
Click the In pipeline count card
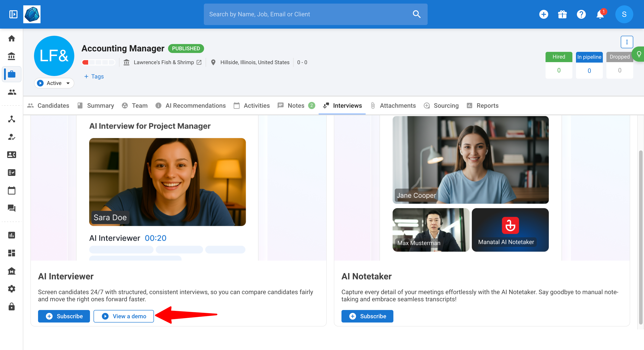(589, 65)
